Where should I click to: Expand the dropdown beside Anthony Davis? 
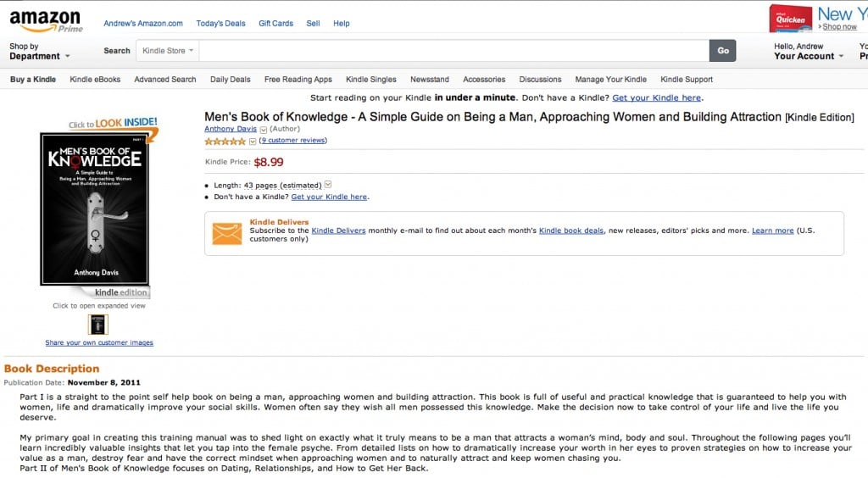tap(264, 130)
